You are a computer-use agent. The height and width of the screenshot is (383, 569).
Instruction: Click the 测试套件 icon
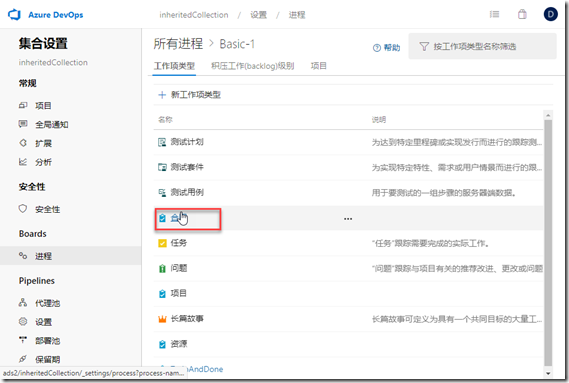coord(162,167)
